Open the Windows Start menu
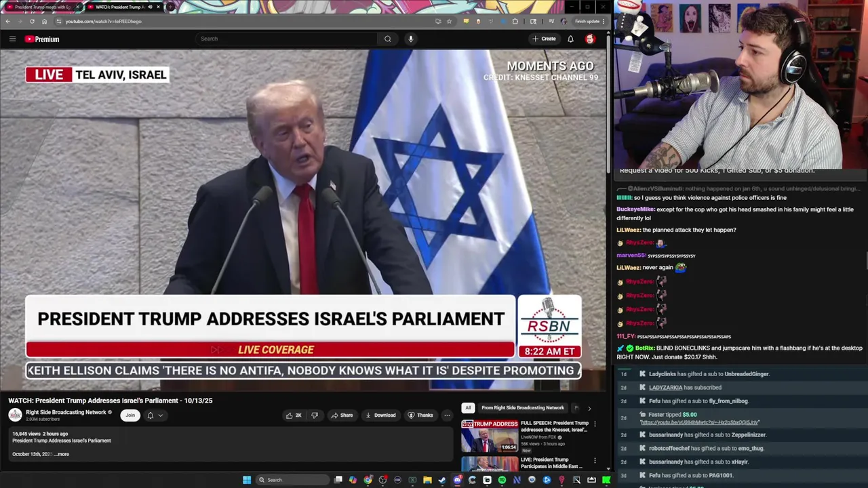 click(x=247, y=480)
